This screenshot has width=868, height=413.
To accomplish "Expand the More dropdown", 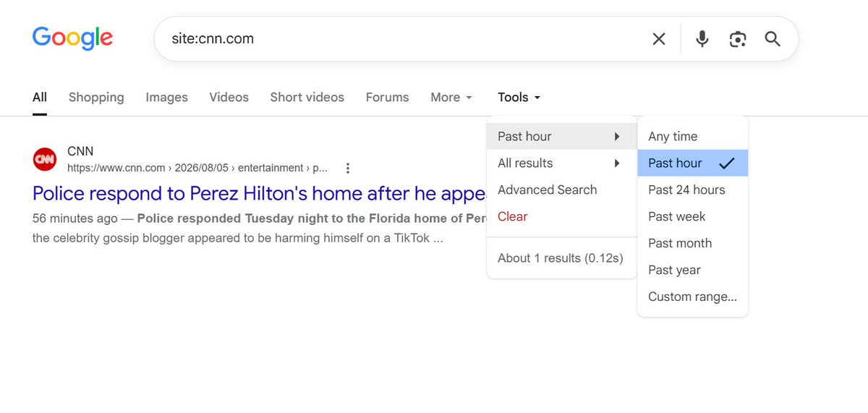I will (x=451, y=98).
